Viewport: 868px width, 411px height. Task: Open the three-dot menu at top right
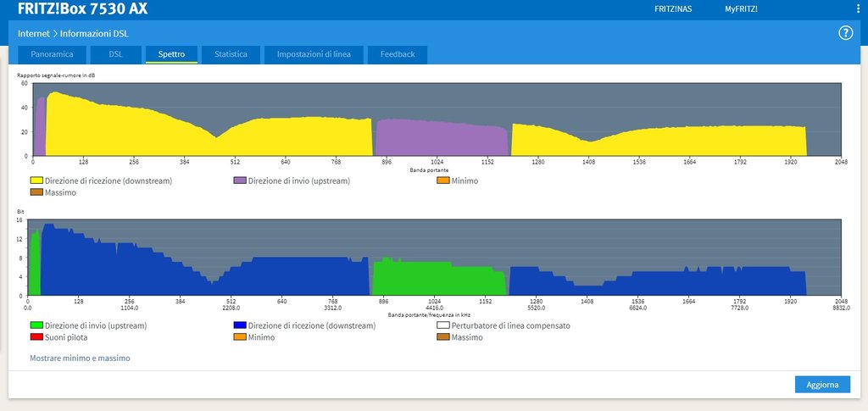point(857,9)
